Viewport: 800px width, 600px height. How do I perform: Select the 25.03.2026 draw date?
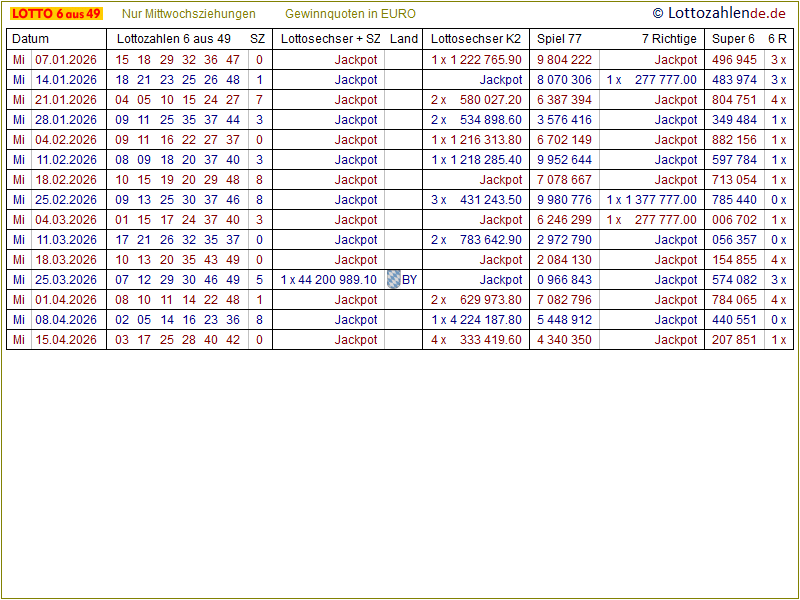[66, 280]
